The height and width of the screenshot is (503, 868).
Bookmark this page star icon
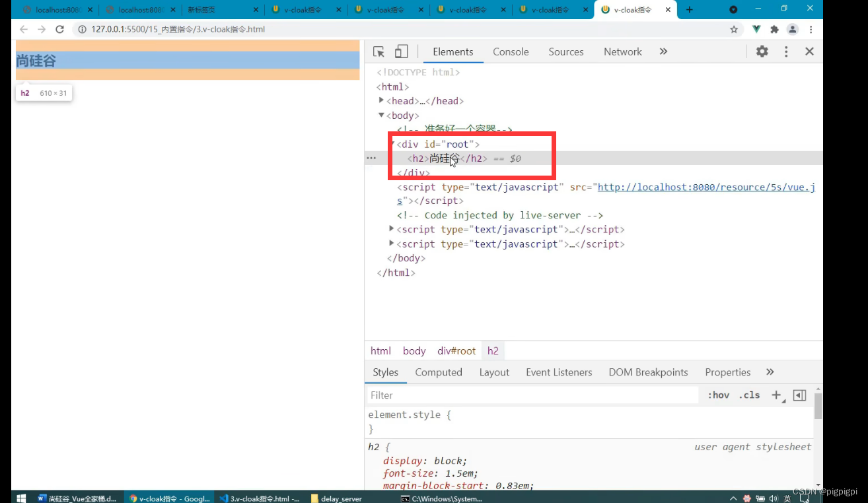point(734,30)
